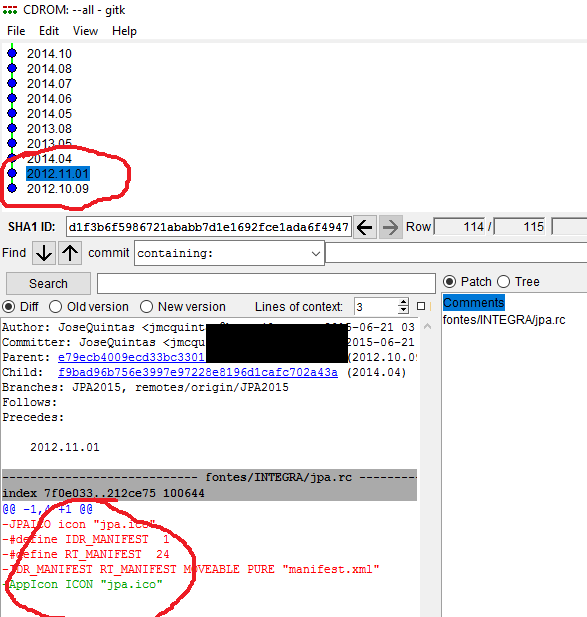Click into the SHA1 ID field

click(x=209, y=227)
